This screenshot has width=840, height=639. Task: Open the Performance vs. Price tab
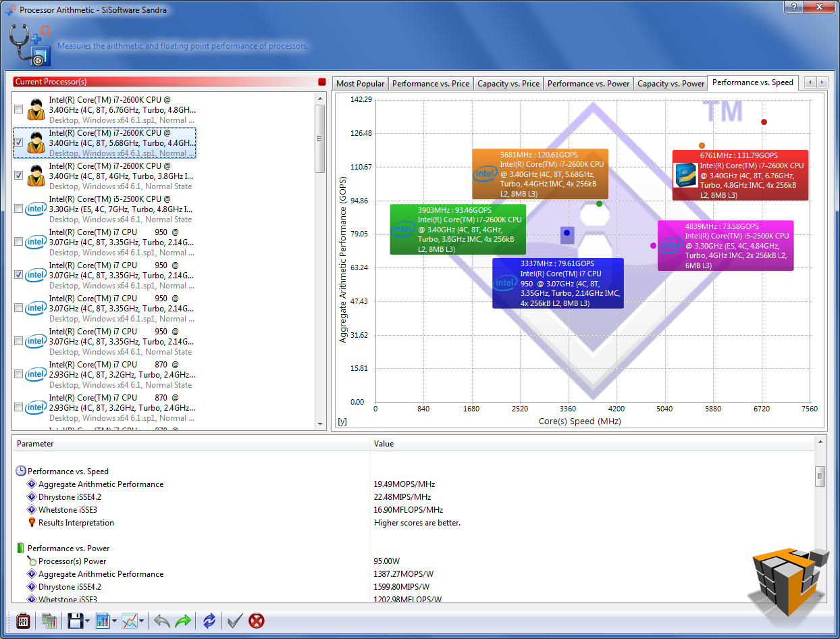(x=431, y=84)
